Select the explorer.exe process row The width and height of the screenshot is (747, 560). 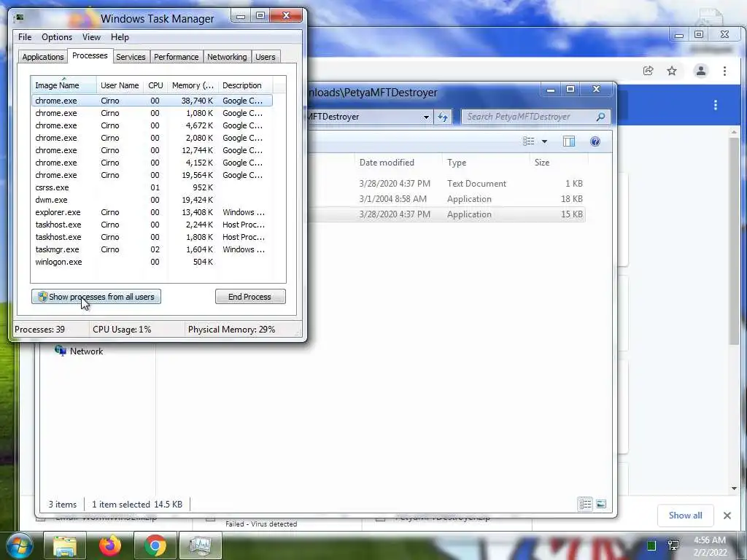(x=152, y=212)
